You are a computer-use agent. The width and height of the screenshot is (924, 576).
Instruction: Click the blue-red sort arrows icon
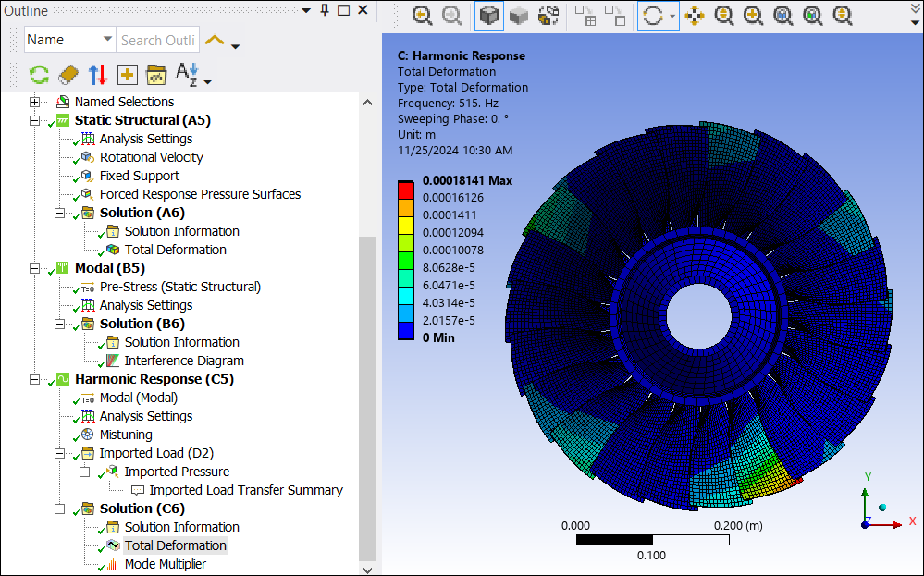(98, 75)
